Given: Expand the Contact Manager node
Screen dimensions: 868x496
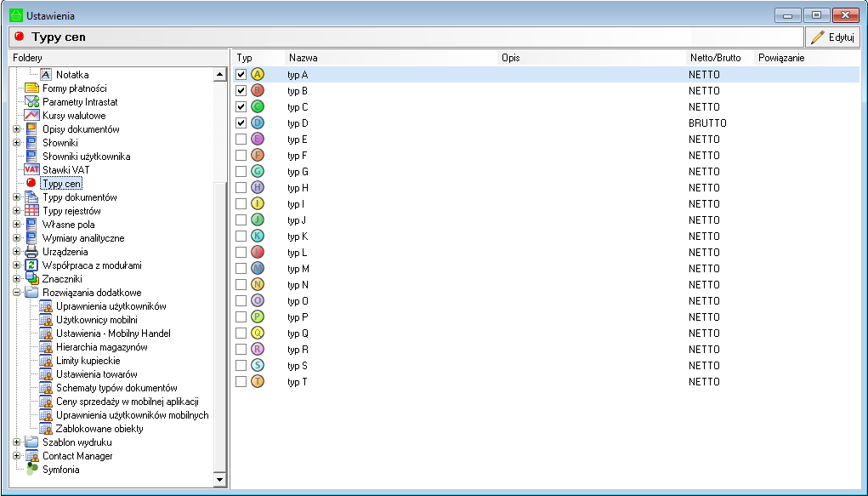Looking at the screenshot, I should pyautogui.click(x=17, y=456).
